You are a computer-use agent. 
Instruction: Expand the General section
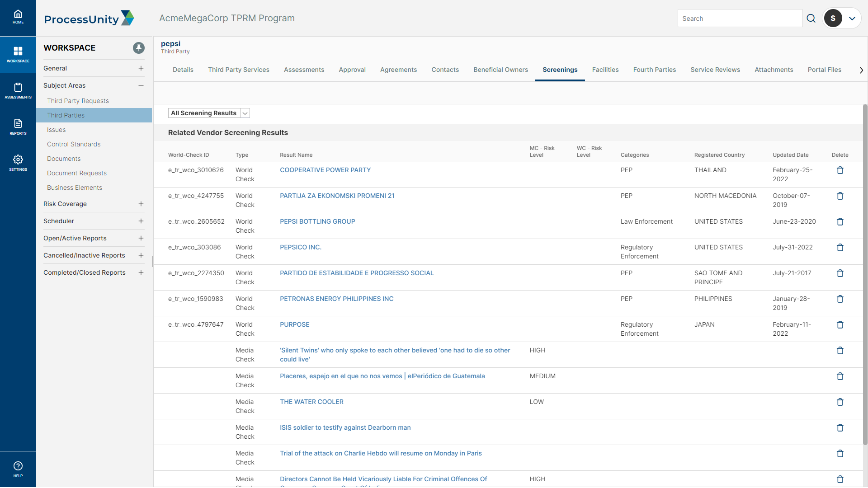click(x=141, y=68)
